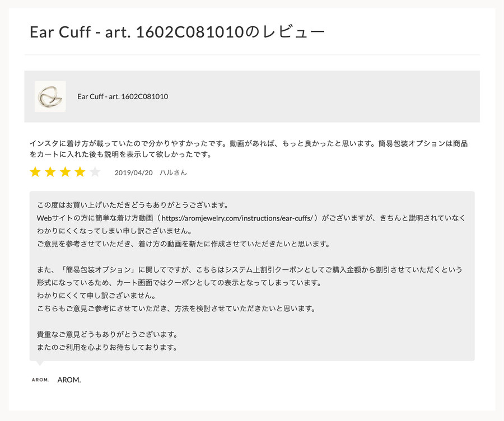Click the first yellow rating star

[x=35, y=172]
